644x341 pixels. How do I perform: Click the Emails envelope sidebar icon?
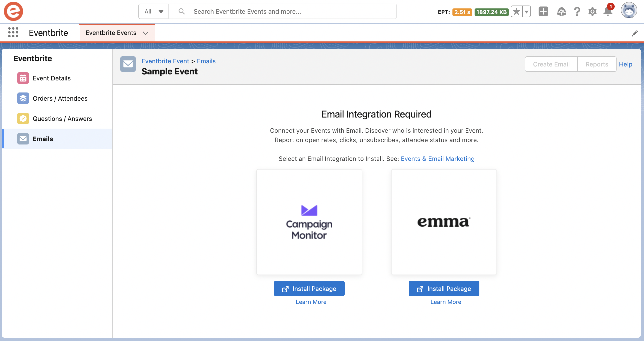pos(23,139)
